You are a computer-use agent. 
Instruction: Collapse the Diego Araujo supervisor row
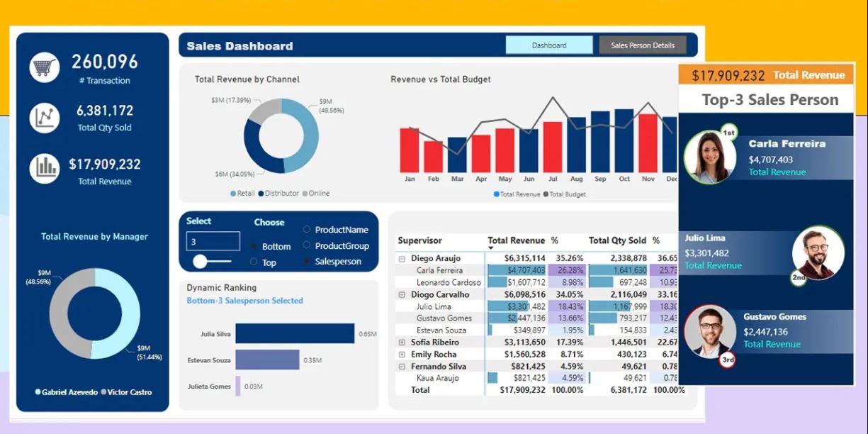coord(402,259)
